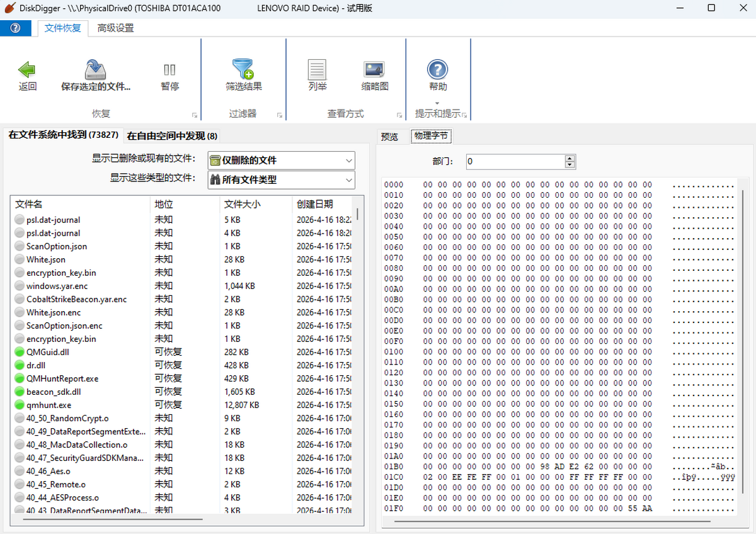Open the Filter results (筛选结果) funnel icon

pyautogui.click(x=243, y=70)
